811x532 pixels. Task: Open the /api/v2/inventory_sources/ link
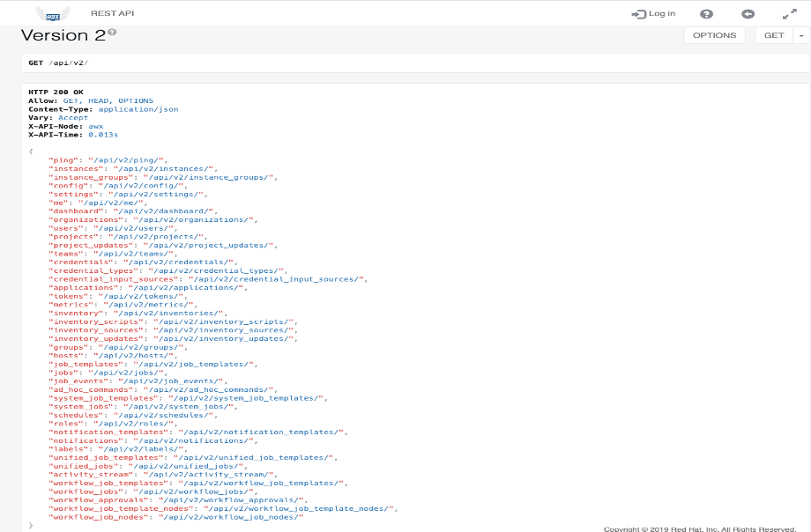click(x=223, y=329)
